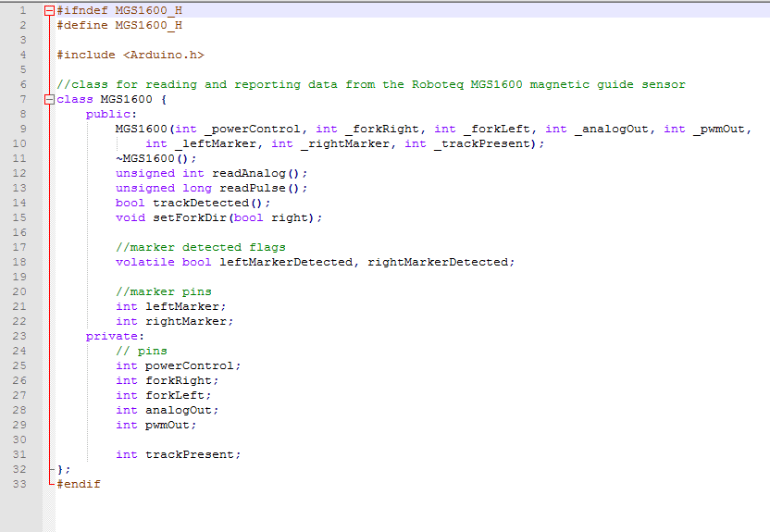This screenshot has height=532, width=770.
Task: Click '//marker detected flags' comment
Action: [x=200, y=247]
